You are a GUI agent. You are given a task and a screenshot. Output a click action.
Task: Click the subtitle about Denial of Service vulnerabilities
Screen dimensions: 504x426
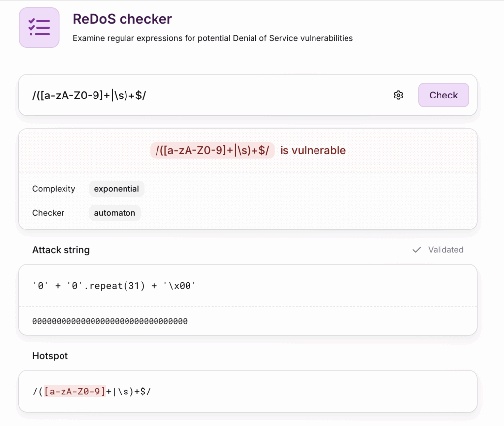[213, 38]
